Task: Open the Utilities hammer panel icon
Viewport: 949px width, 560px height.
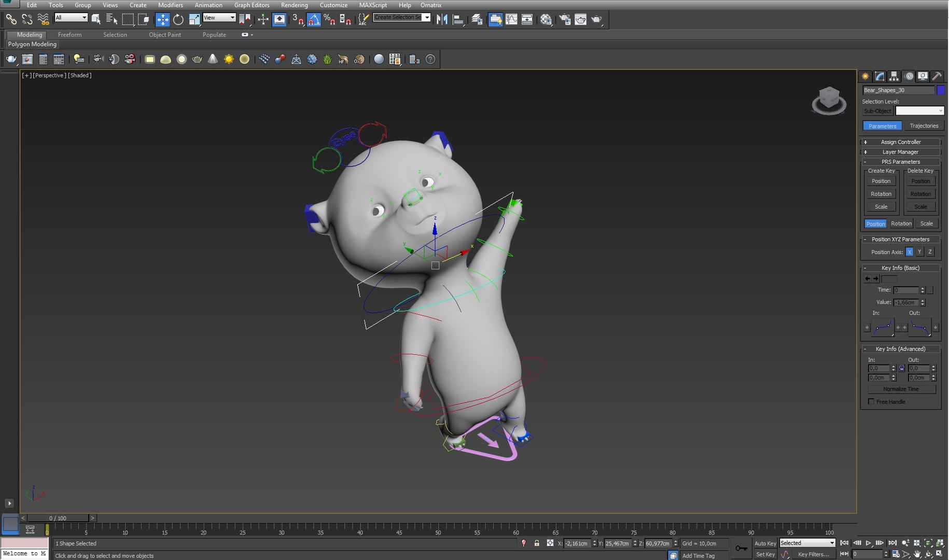Action: (937, 76)
